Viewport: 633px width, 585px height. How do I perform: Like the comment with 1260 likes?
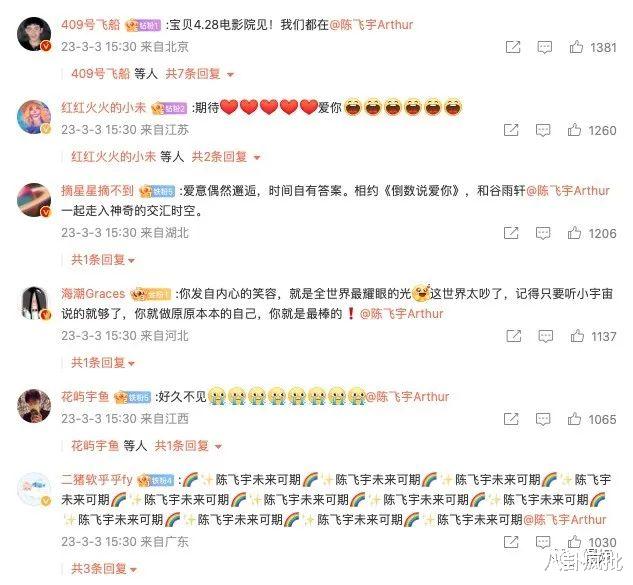pos(574,130)
